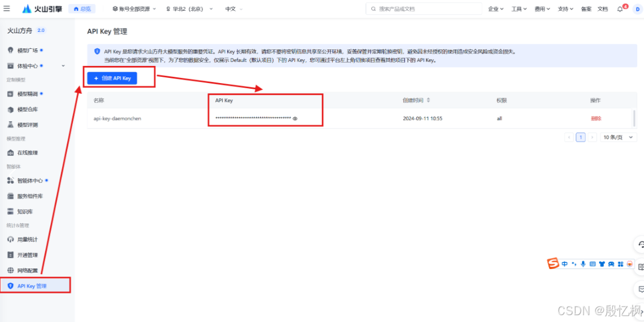Image resolution: width=644 pixels, height=322 pixels.
Task: Select page 1 in pagination
Action: (x=580, y=138)
